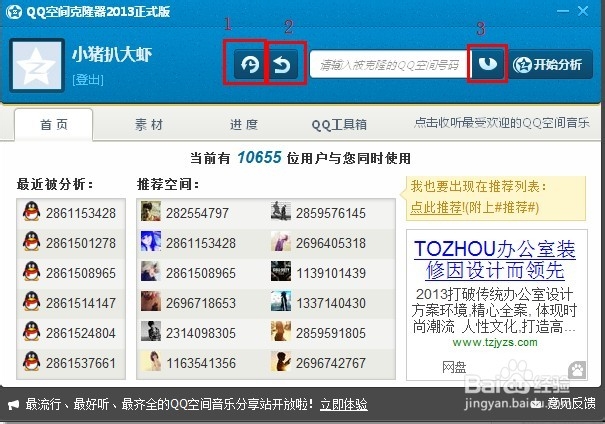The image size is (605, 424).
Task: Click the app logo in title bar
Action: (x=14, y=12)
